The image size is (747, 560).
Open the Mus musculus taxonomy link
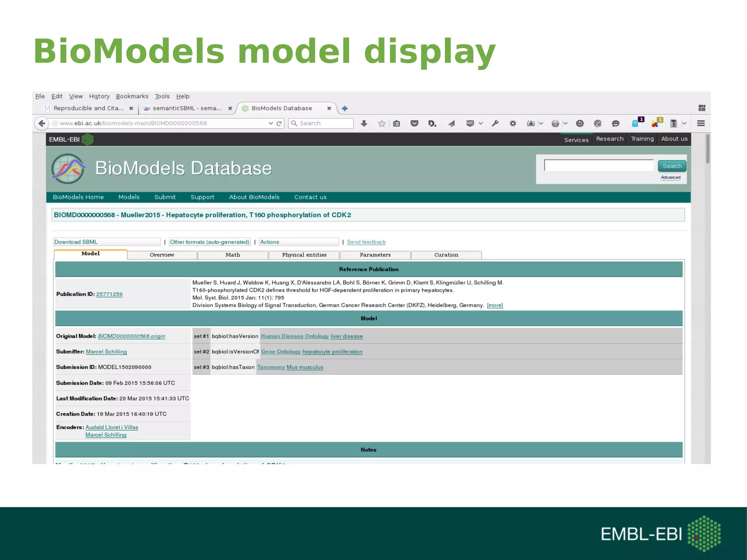click(x=305, y=367)
